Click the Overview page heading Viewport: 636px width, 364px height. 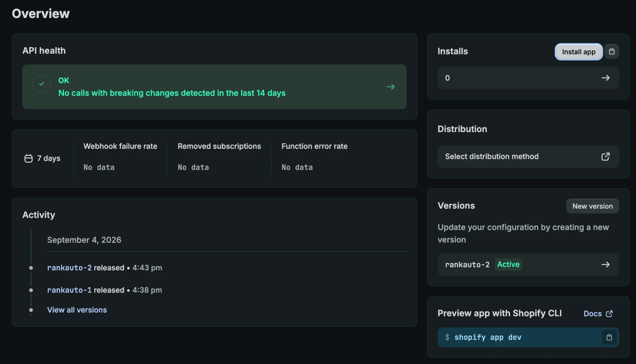[41, 14]
